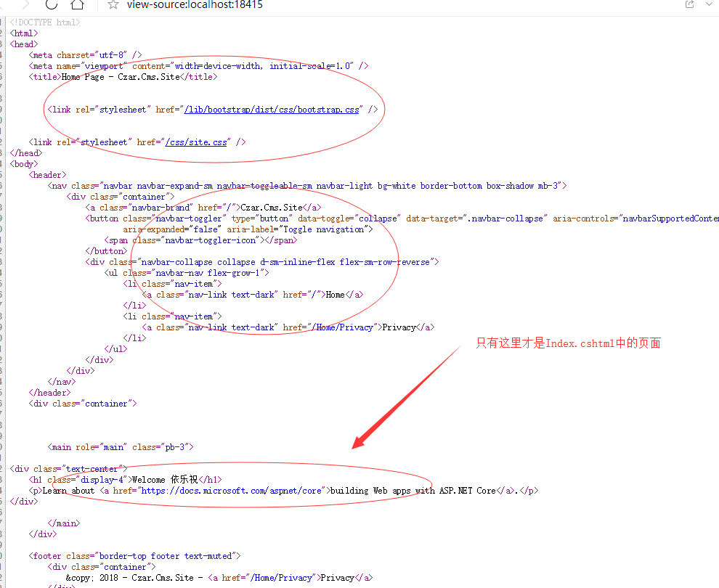
Task: Click the main role="main" class="pb-3" line
Action: click(121, 447)
